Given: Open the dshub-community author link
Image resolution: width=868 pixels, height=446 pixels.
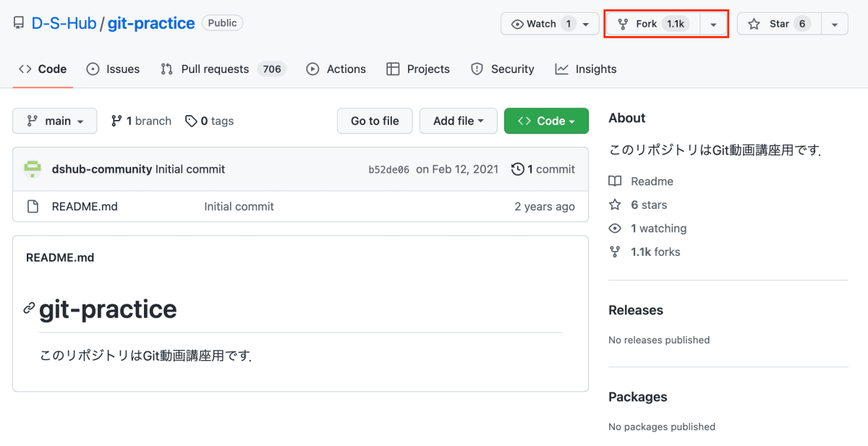Looking at the screenshot, I should click(102, 169).
